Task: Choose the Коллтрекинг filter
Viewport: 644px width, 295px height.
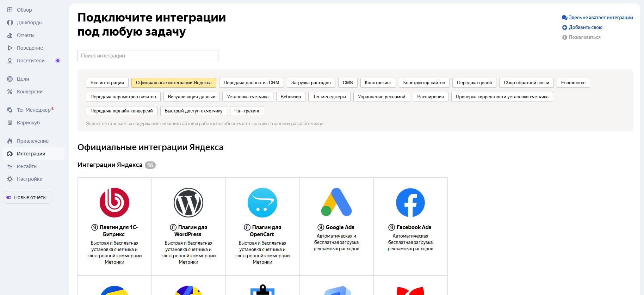Action: pyautogui.click(x=378, y=83)
